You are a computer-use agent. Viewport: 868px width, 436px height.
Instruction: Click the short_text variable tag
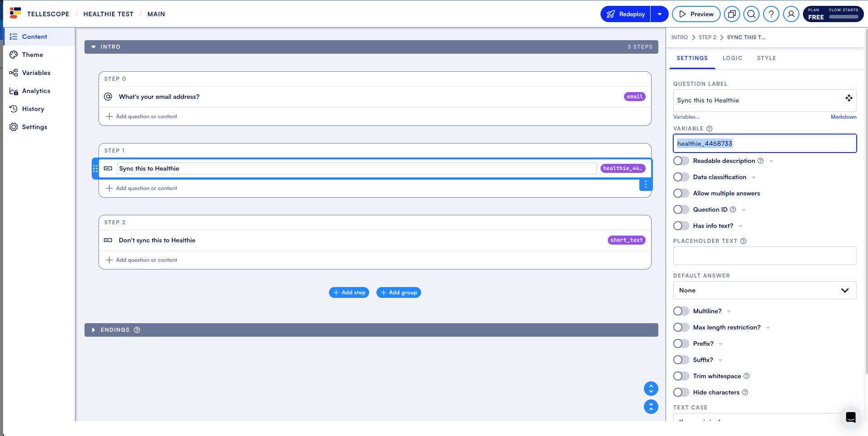pyautogui.click(x=626, y=240)
